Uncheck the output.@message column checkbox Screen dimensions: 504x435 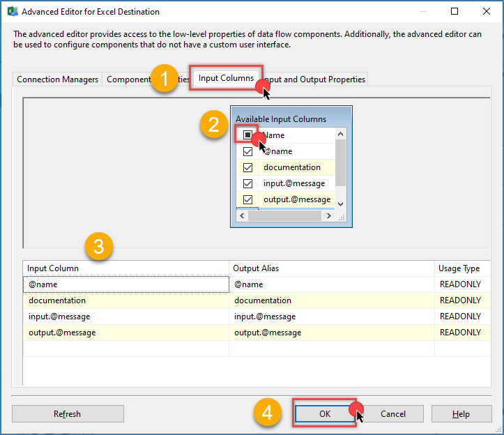click(x=247, y=199)
